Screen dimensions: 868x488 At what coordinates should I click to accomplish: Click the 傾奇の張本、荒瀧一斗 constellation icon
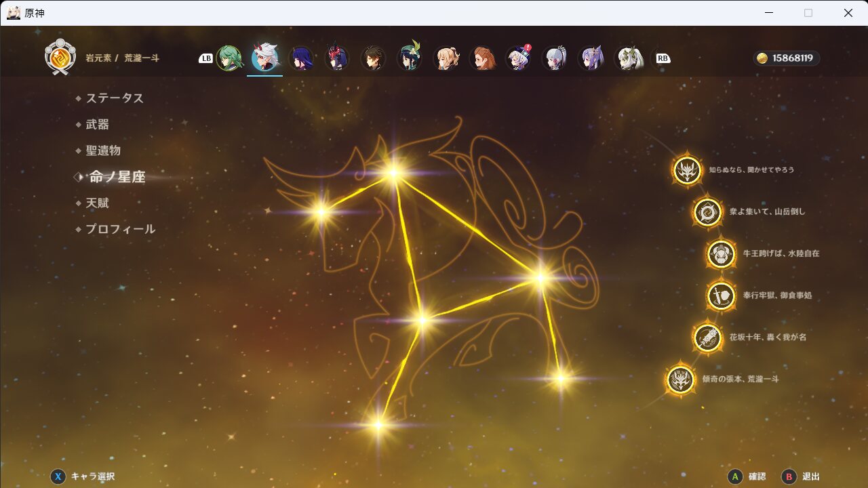(680, 380)
